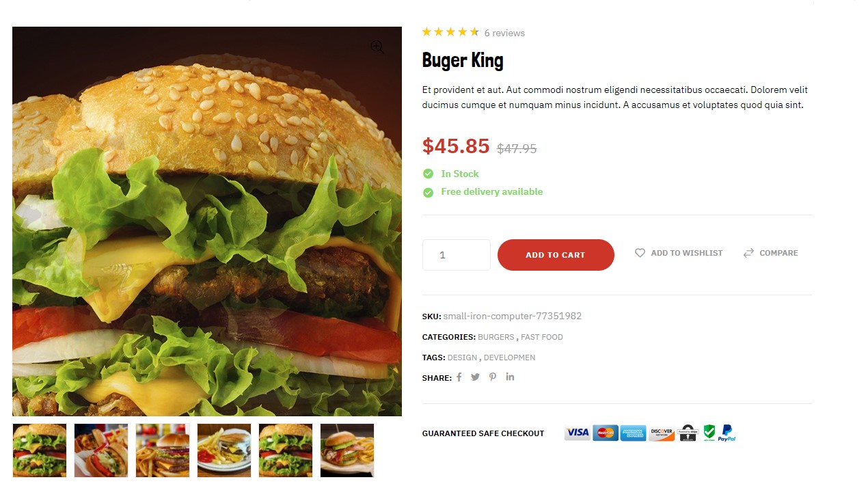Open the Fast Food category link
The width and height of the screenshot is (868, 499).
point(542,337)
